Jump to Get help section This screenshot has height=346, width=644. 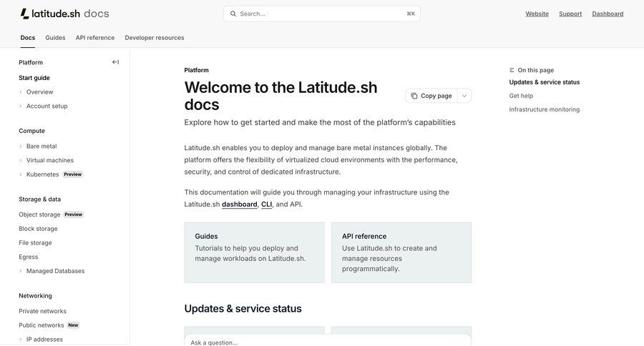(x=521, y=96)
